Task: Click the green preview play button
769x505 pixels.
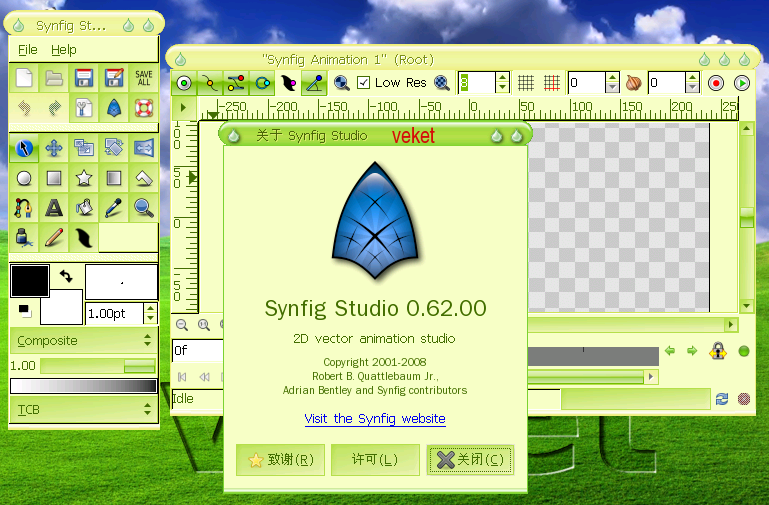Action: pos(742,83)
